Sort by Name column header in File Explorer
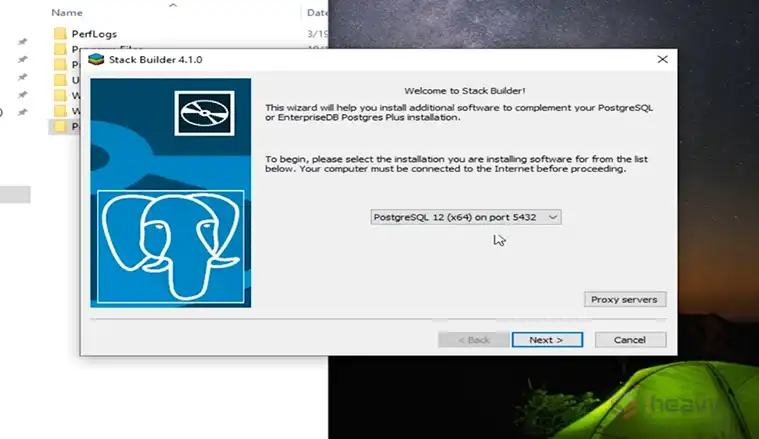The image size is (759, 439). [x=67, y=13]
